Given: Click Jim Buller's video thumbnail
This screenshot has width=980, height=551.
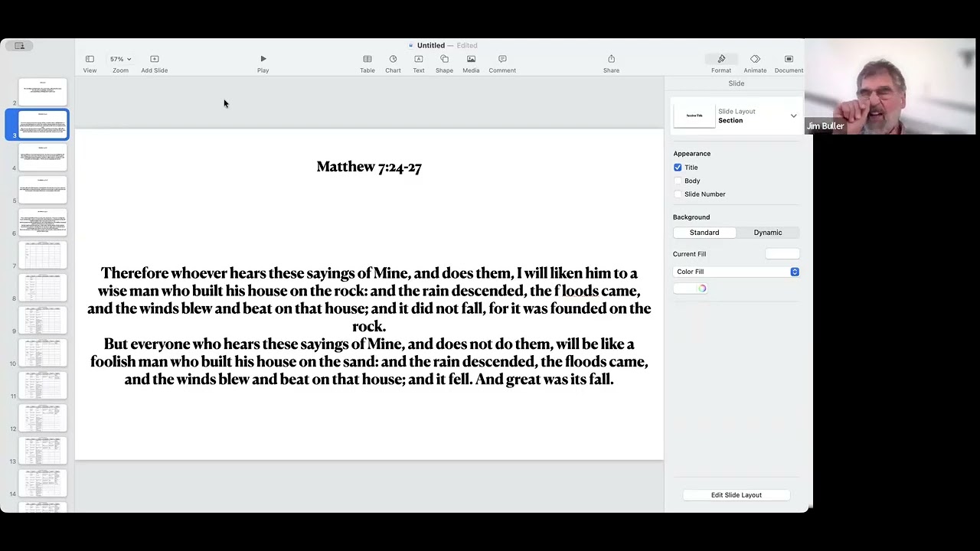Looking at the screenshot, I should (890, 86).
